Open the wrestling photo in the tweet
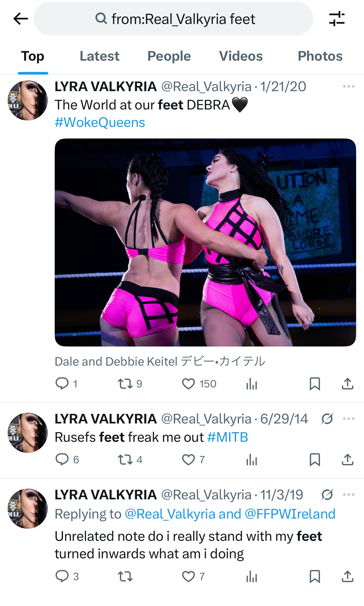 (x=205, y=242)
